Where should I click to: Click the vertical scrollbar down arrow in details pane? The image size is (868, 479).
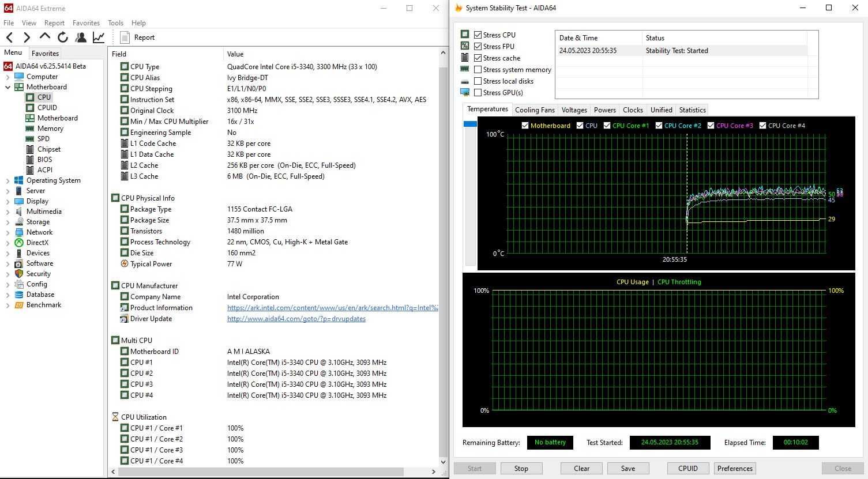[x=443, y=462]
